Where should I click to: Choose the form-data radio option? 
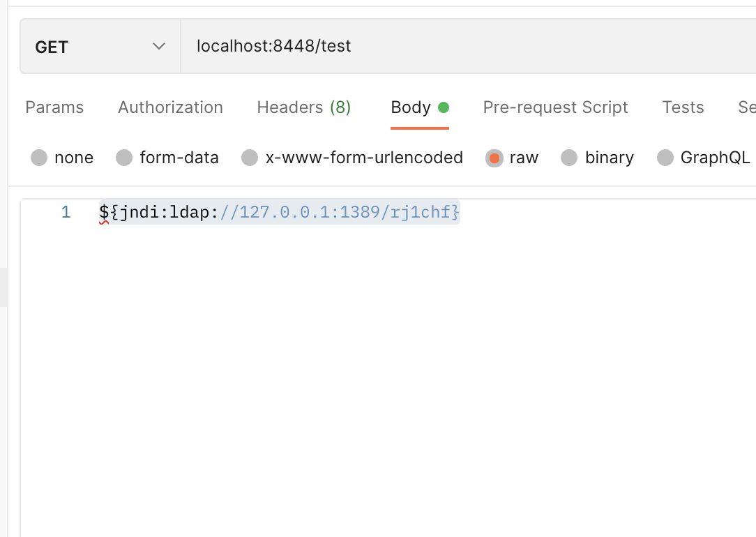click(x=124, y=158)
